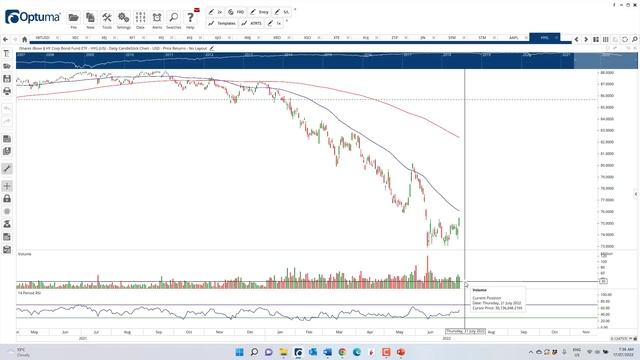Switch to the XTE tab

[x=336, y=38]
